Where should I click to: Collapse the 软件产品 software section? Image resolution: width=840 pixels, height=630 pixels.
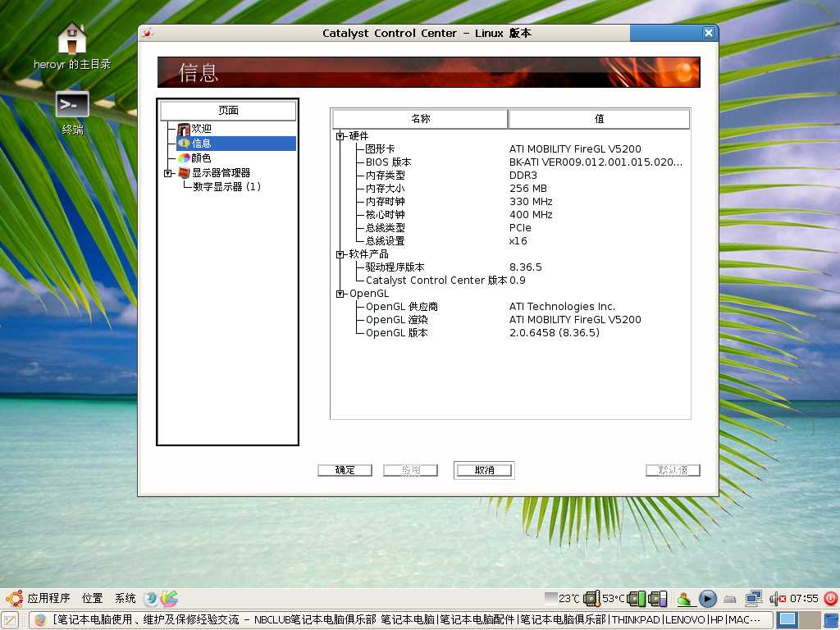point(340,254)
